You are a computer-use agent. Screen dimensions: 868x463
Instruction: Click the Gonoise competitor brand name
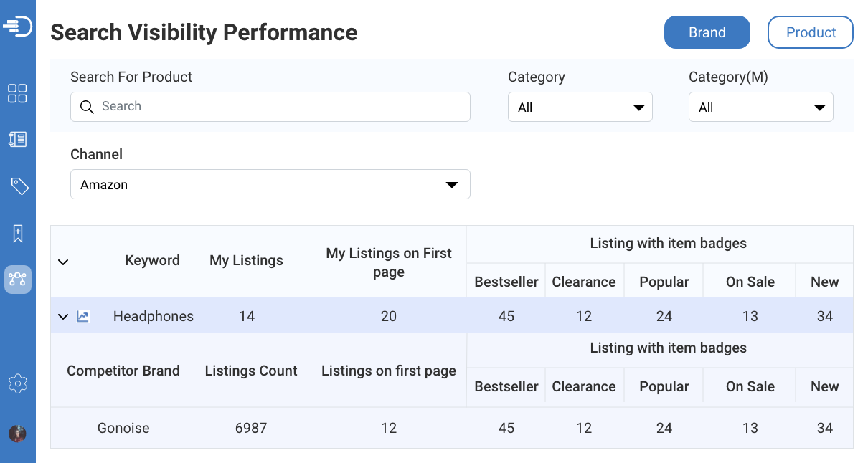[x=123, y=428]
